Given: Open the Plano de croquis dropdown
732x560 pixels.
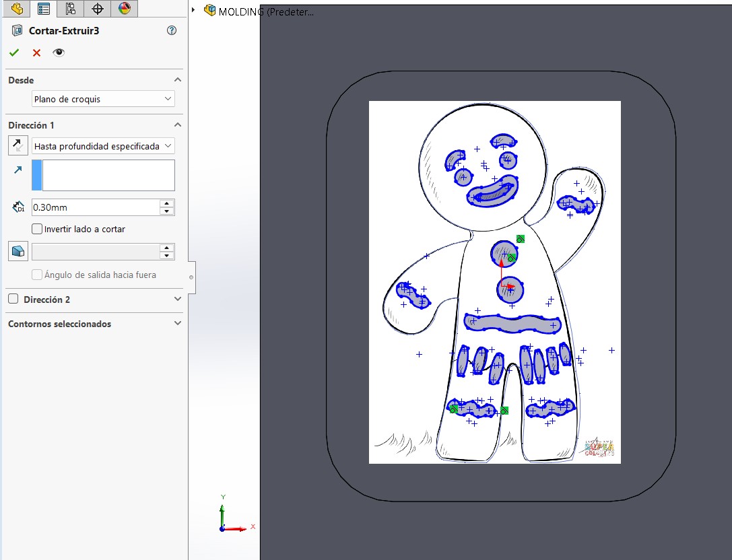Looking at the screenshot, I should tap(103, 99).
